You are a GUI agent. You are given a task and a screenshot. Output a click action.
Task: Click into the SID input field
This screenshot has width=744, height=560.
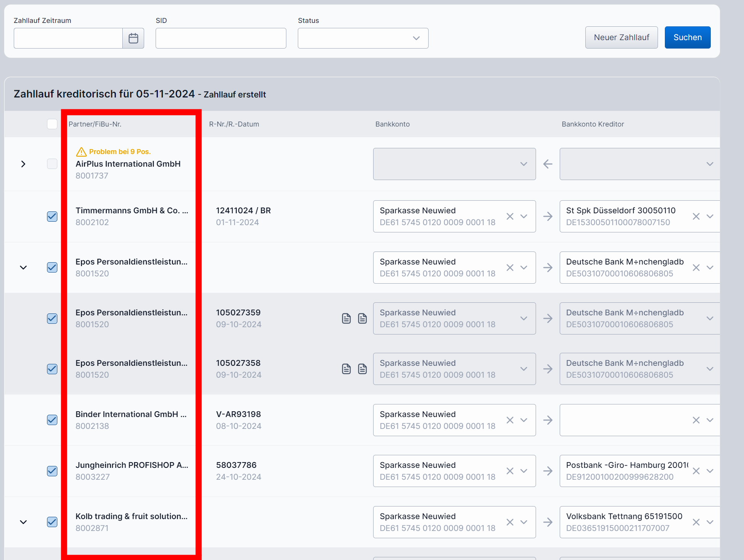coord(221,38)
